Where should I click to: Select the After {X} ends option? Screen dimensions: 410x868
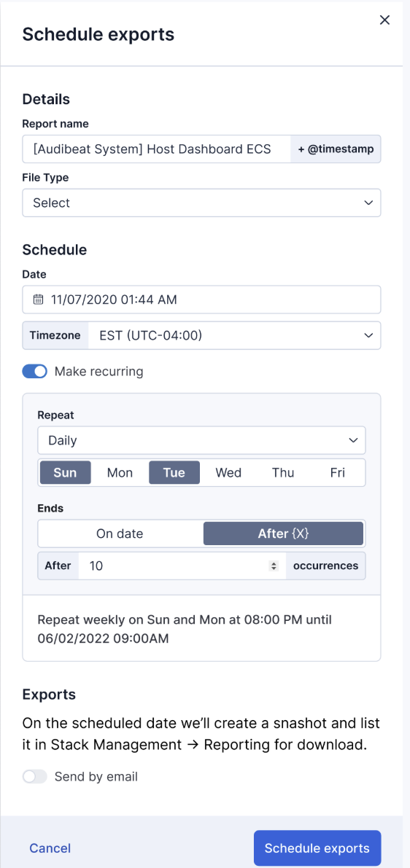(283, 533)
